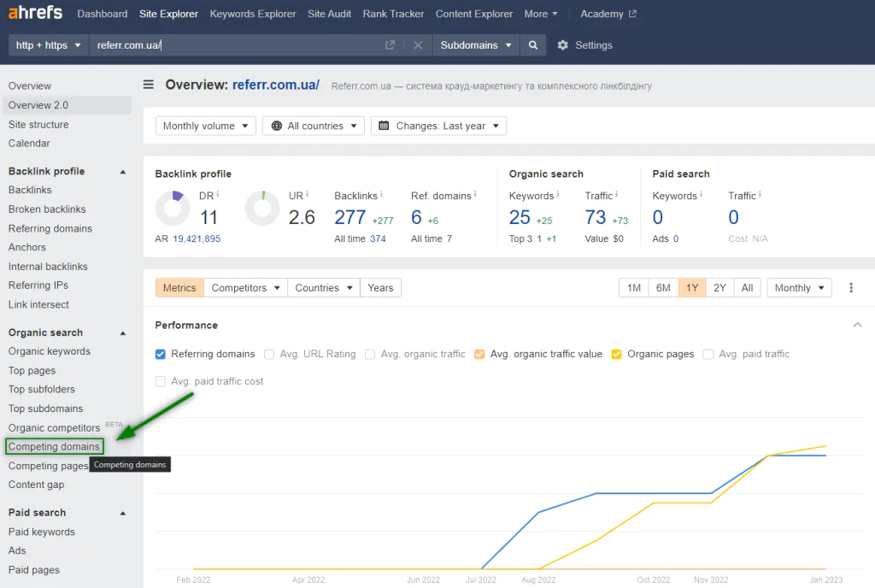Enable Avg. URL Rating checkbox
875x588 pixels.
pos(269,354)
